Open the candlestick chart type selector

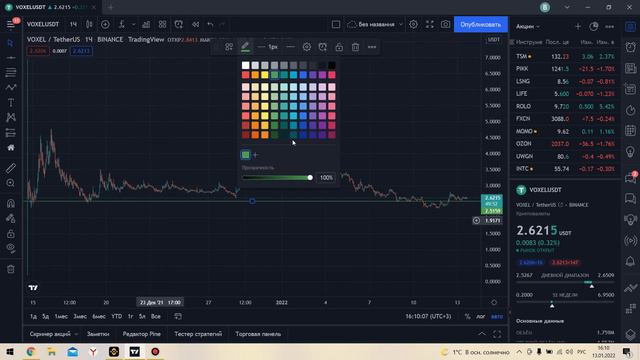click(89, 24)
